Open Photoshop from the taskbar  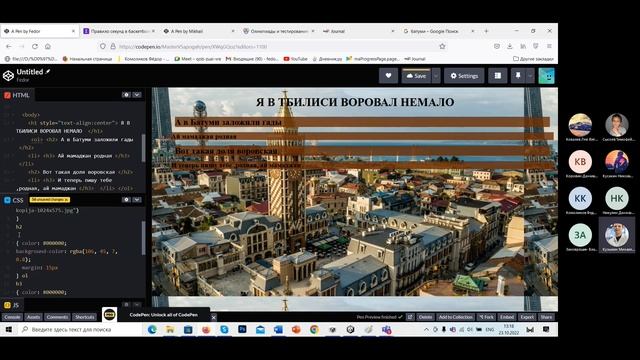[x=242, y=329]
